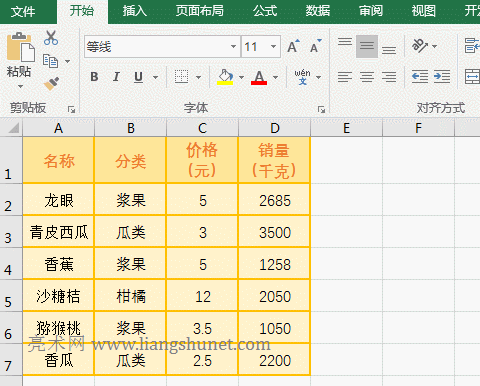Click the Cut scissors icon
The width and height of the screenshot is (480, 386).
[51, 38]
